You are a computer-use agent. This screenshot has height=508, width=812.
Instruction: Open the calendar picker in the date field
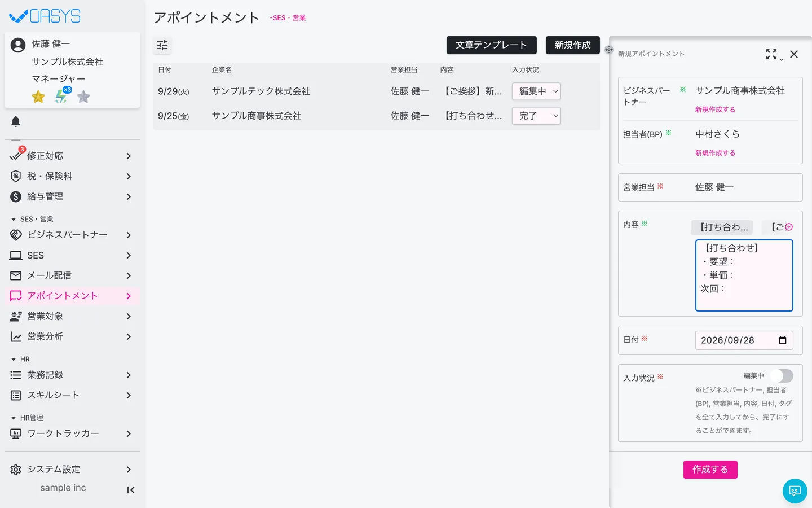point(783,340)
